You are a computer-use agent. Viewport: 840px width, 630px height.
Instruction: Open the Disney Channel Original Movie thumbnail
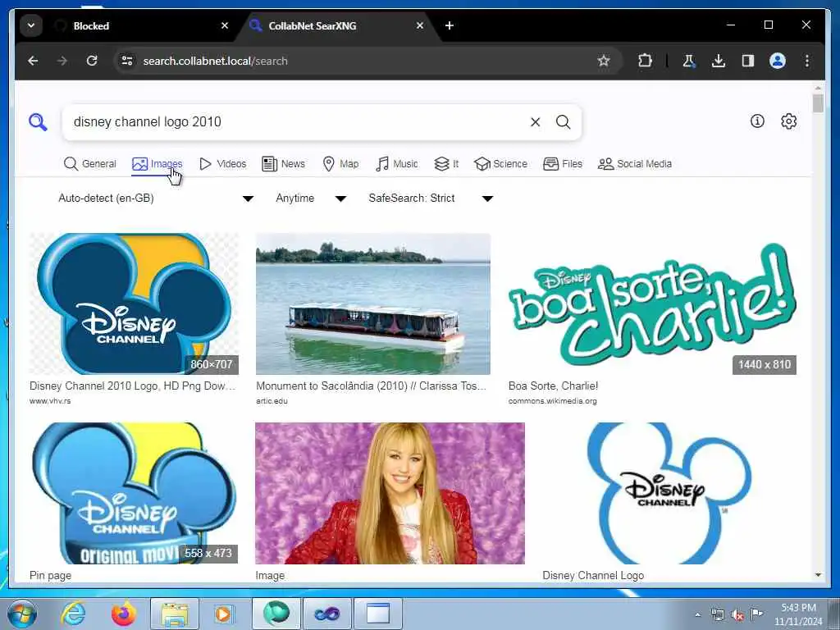(134, 493)
